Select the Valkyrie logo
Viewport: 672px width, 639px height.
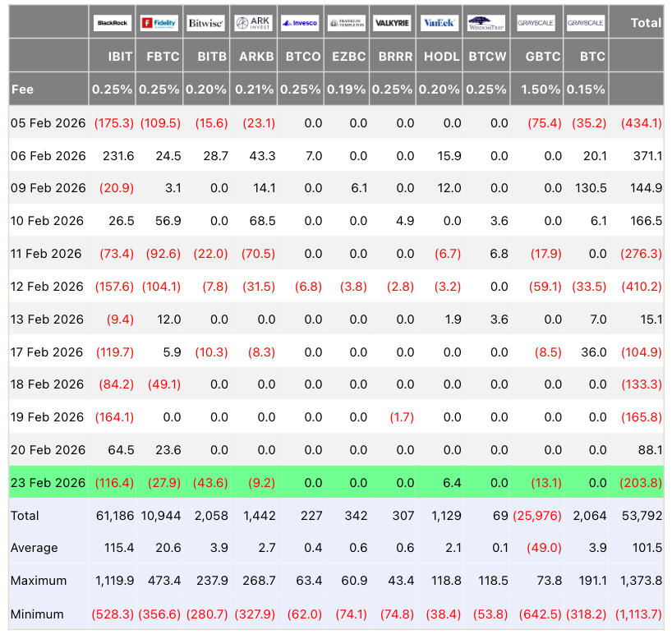point(393,23)
